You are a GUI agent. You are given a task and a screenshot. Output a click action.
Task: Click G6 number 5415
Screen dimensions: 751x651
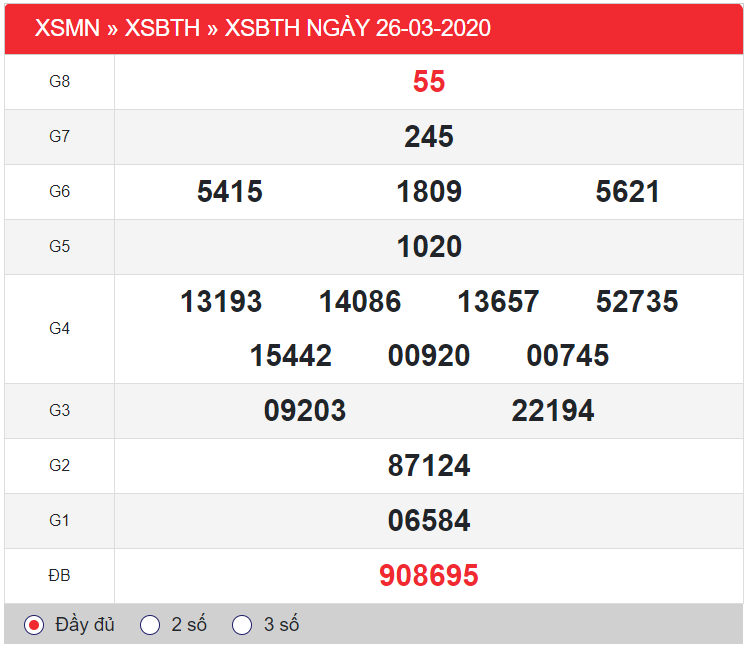(x=230, y=192)
